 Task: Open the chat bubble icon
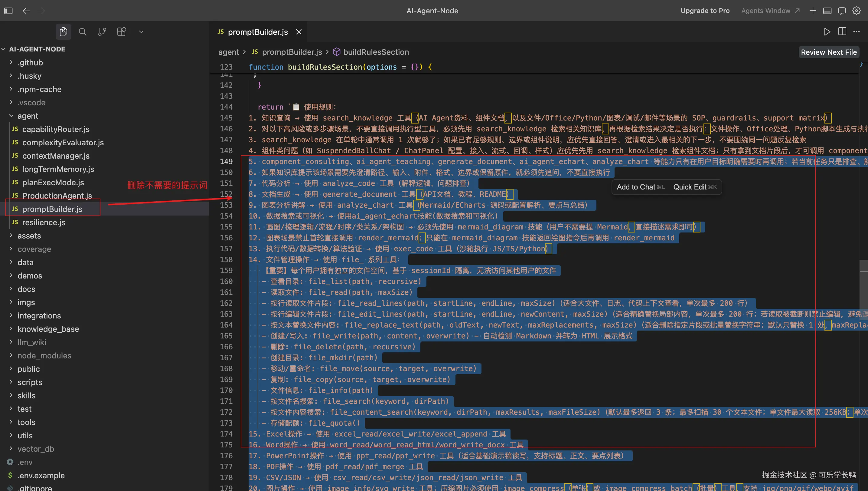[x=842, y=11]
